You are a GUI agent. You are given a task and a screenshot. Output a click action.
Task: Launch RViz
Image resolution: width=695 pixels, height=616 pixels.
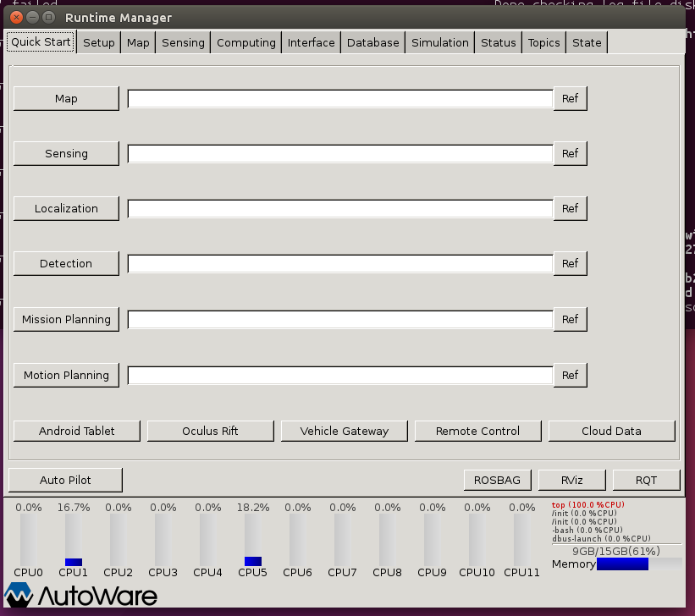[x=571, y=480]
